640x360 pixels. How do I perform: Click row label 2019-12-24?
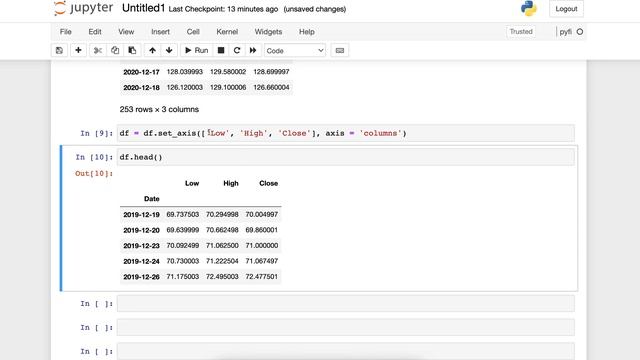coord(141,261)
